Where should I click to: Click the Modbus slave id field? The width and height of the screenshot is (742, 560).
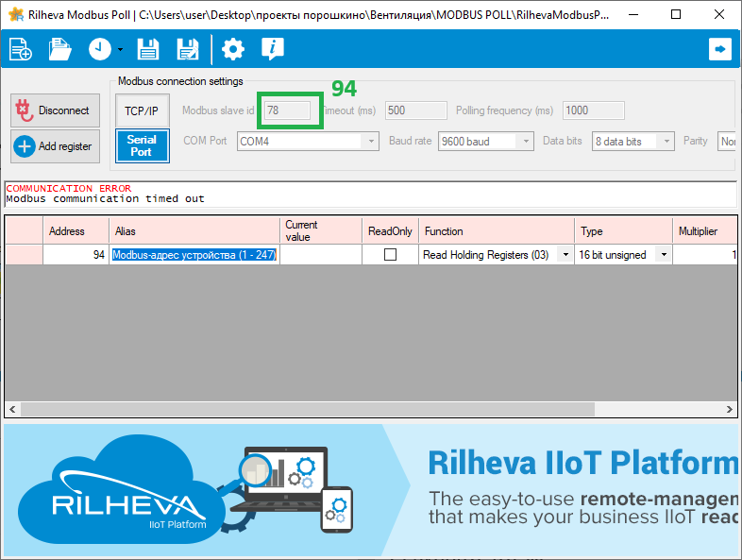click(287, 110)
